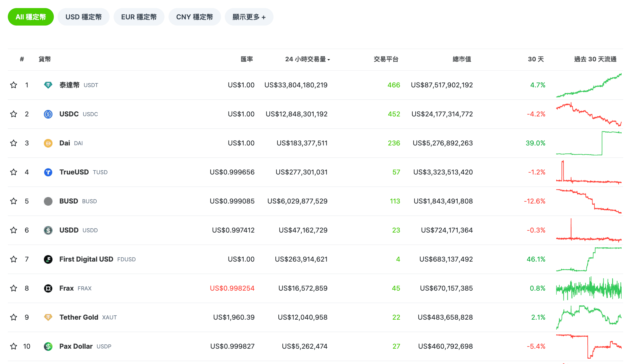Click USDC's 30-day circulation sparkline
The width and height of the screenshot is (631, 364).
(x=589, y=114)
